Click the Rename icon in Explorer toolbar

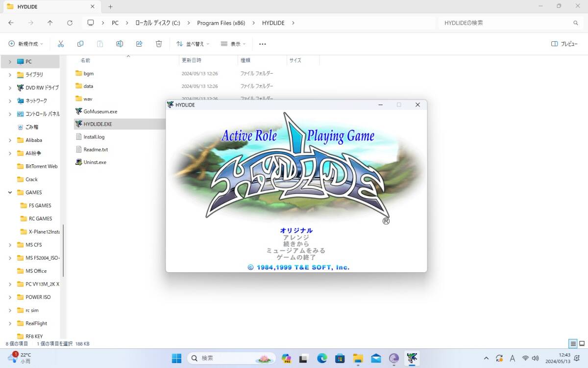[120, 44]
